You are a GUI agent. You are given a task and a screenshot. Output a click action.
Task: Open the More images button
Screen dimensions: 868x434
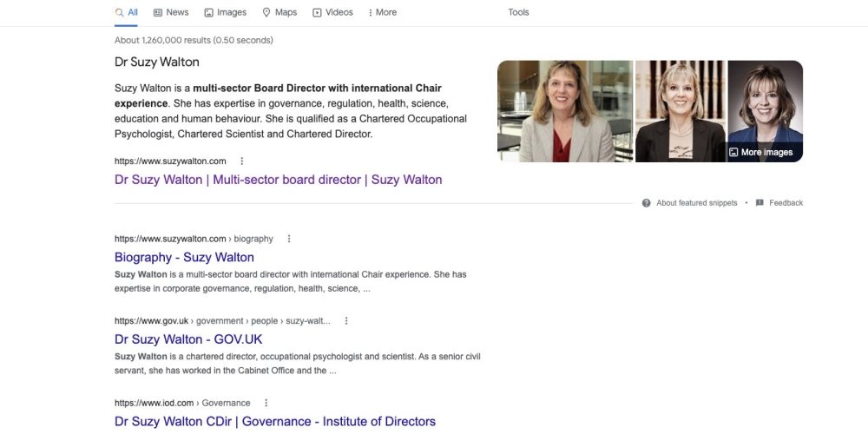point(760,152)
